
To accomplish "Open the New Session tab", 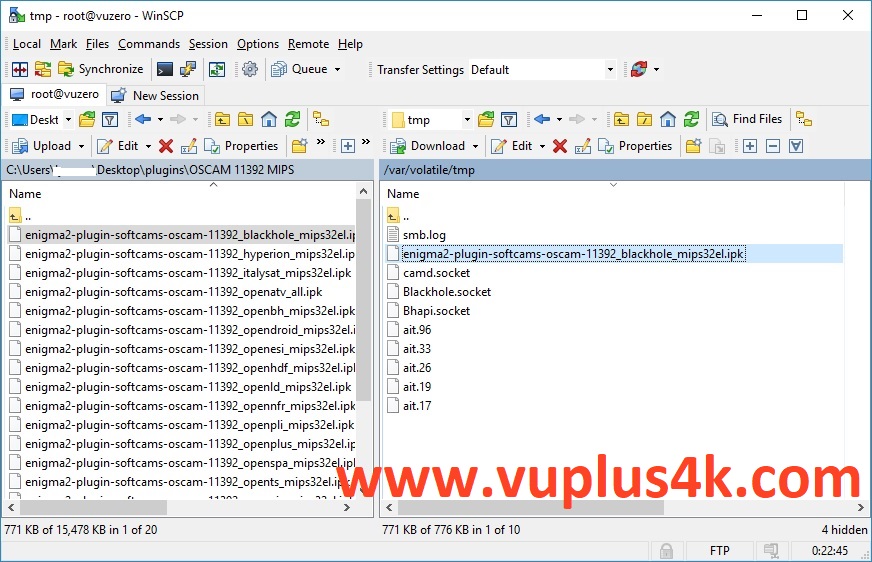I will point(155,96).
